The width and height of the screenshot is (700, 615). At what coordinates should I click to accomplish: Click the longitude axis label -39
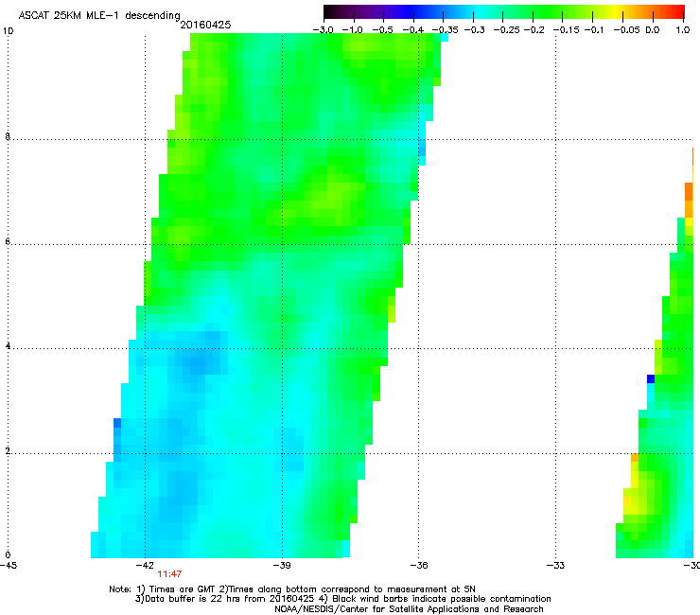[x=282, y=566]
